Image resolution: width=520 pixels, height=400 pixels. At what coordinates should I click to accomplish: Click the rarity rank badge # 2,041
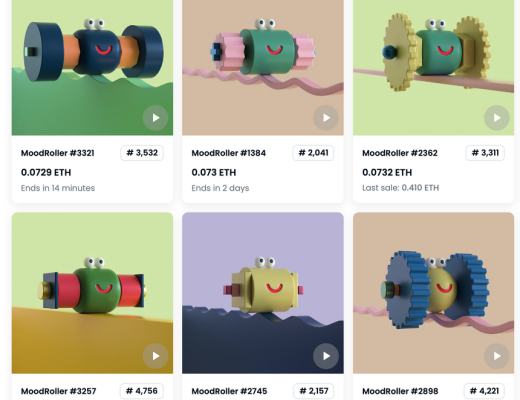pyautogui.click(x=313, y=153)
